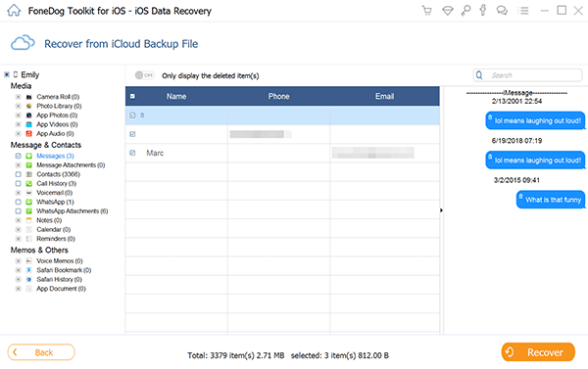The width and height of the screenshot is (588, 369).
Task: Click the App Photos icon
Action: [x=28, y=115]
